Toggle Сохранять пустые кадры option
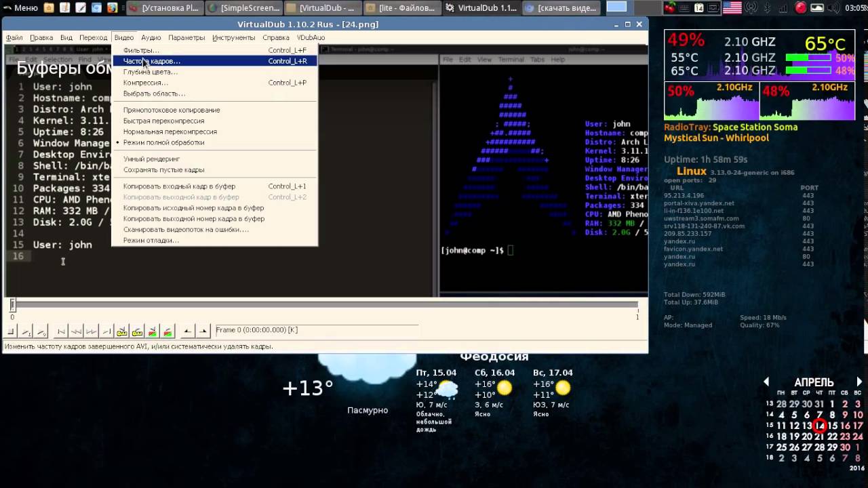Viewport: 868px width, 488px height. click(x=214, y=169)
